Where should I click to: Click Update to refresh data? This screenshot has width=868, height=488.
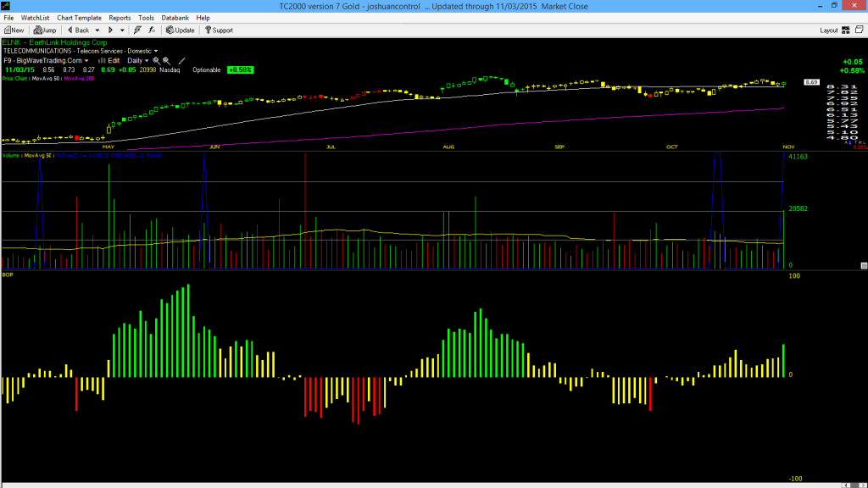coord(181,30)
